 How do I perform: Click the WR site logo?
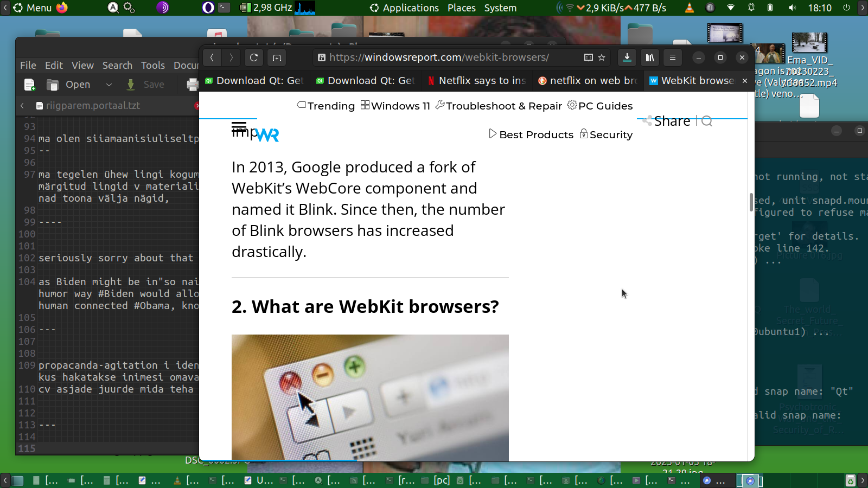tap(267, 135)
